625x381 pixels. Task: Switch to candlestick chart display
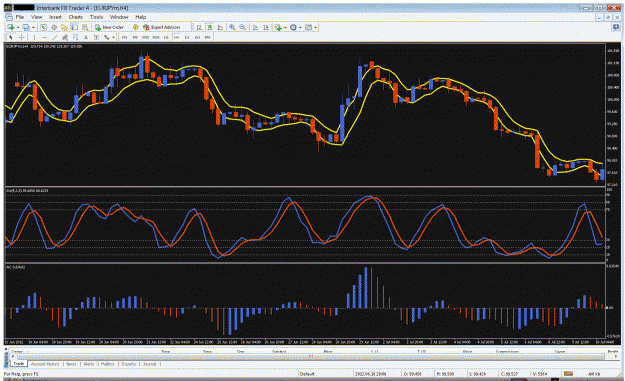[210, 27]
